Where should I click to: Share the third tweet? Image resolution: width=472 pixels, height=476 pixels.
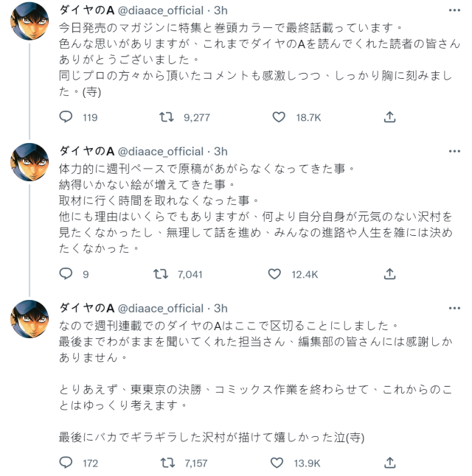(390, 463)
